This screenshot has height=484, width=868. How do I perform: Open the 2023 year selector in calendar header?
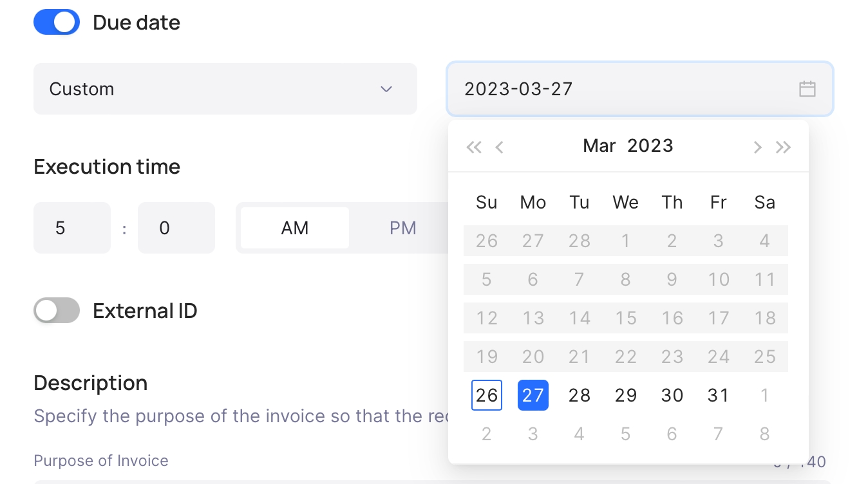pyautogui.click(x=650, y=146)
